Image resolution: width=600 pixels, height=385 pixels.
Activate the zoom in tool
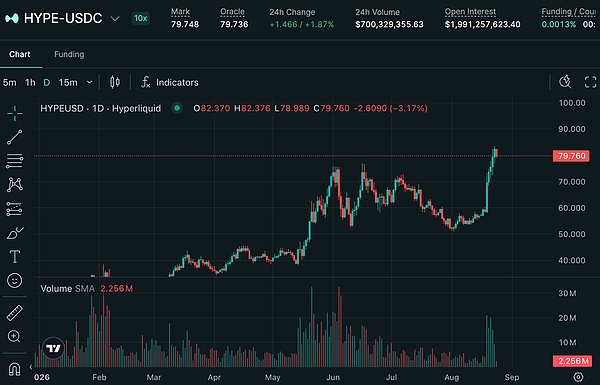point(14,337)
